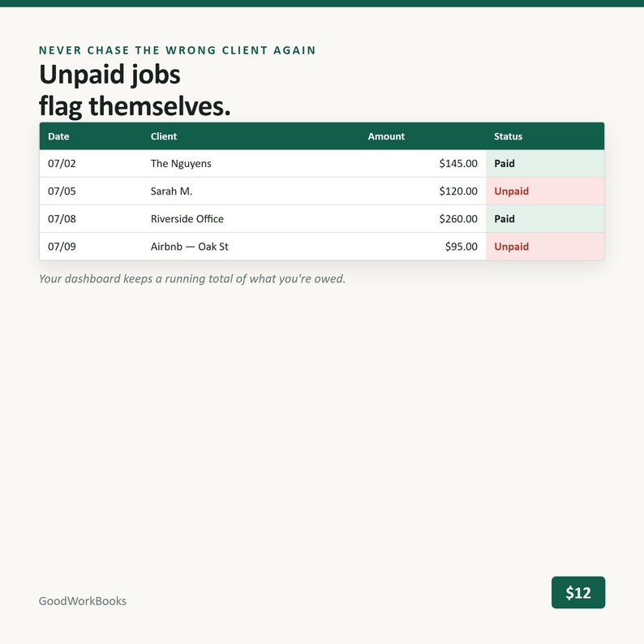644x644 pixels.
Task: Click the GoodWorkBooks brand name
Action: point(83,601)
